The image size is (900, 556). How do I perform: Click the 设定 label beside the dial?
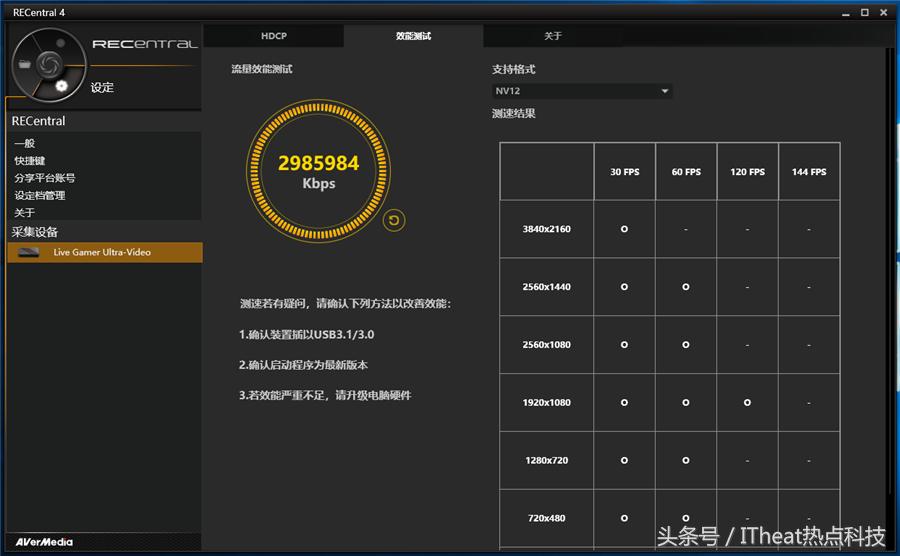coord(102,87)
